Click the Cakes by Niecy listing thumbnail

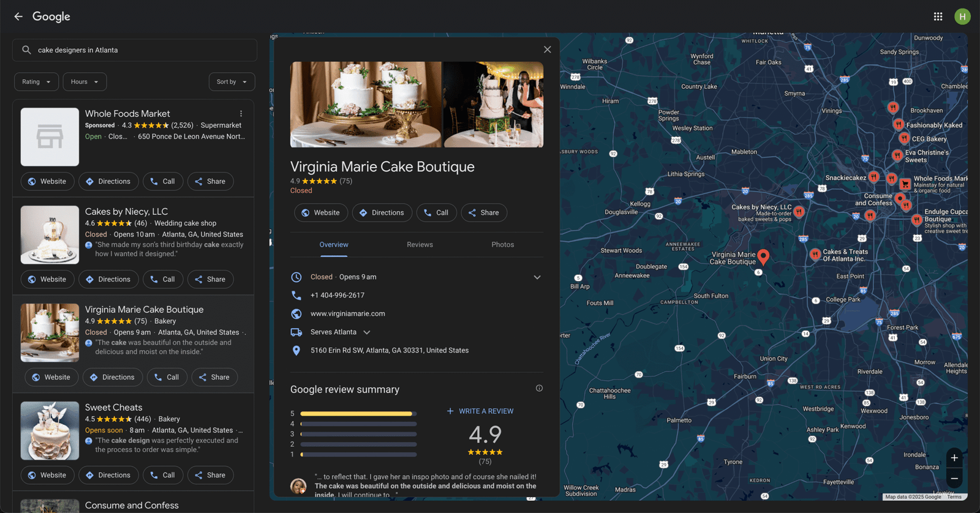[50, 235]
